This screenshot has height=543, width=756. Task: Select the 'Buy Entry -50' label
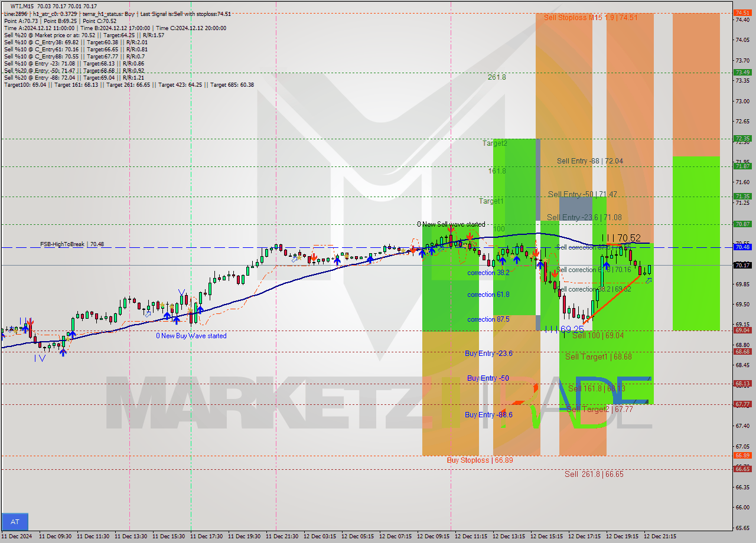(488, 378)
